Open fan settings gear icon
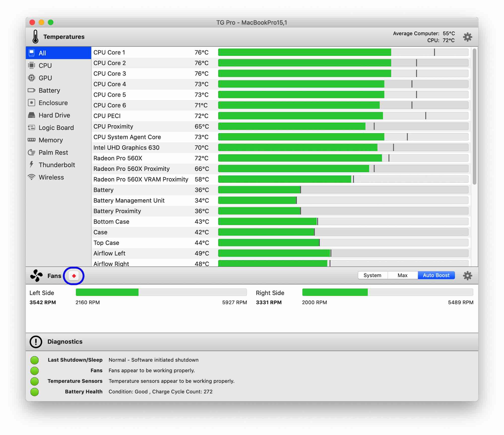 467,275
